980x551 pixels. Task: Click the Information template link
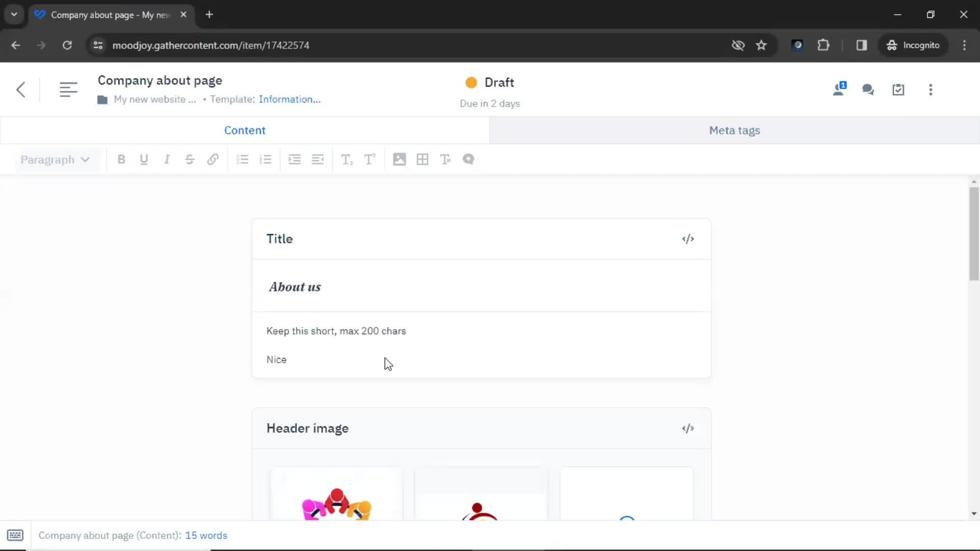(x=289, y=99)
